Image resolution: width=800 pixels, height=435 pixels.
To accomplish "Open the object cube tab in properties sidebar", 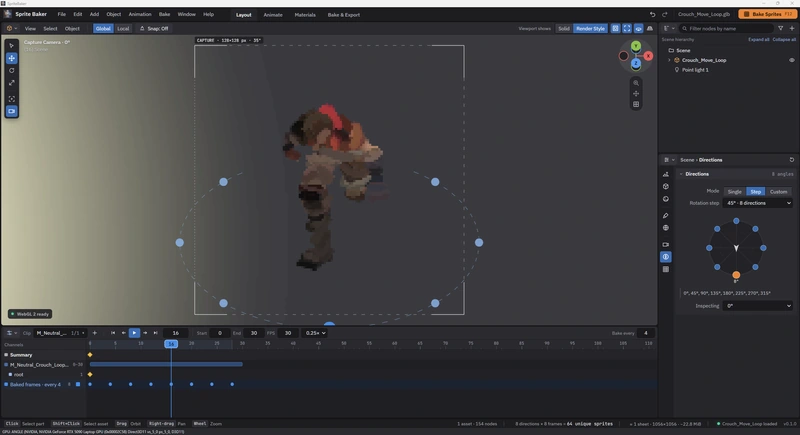I will point(666,187).
